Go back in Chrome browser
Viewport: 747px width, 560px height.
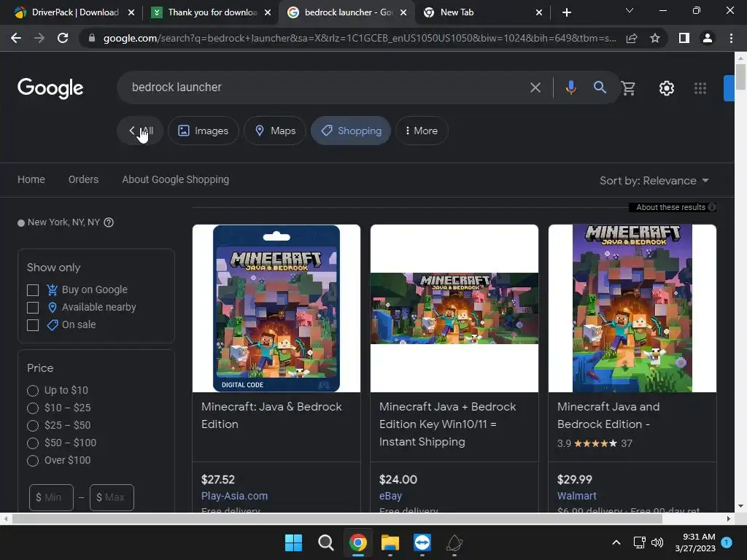tap(16, 38)
